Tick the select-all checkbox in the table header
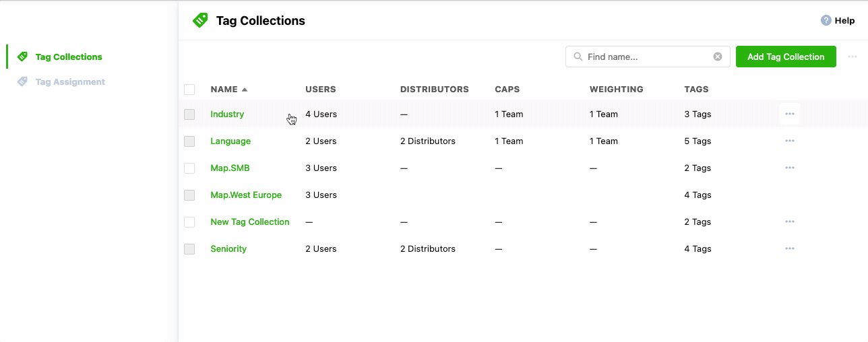This screenshot has width=868, height=342. pyautogui.click(x=189, y=90)
